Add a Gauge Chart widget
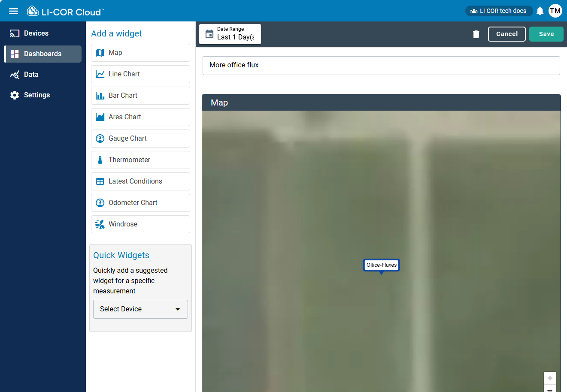 [x=140, y=139]
